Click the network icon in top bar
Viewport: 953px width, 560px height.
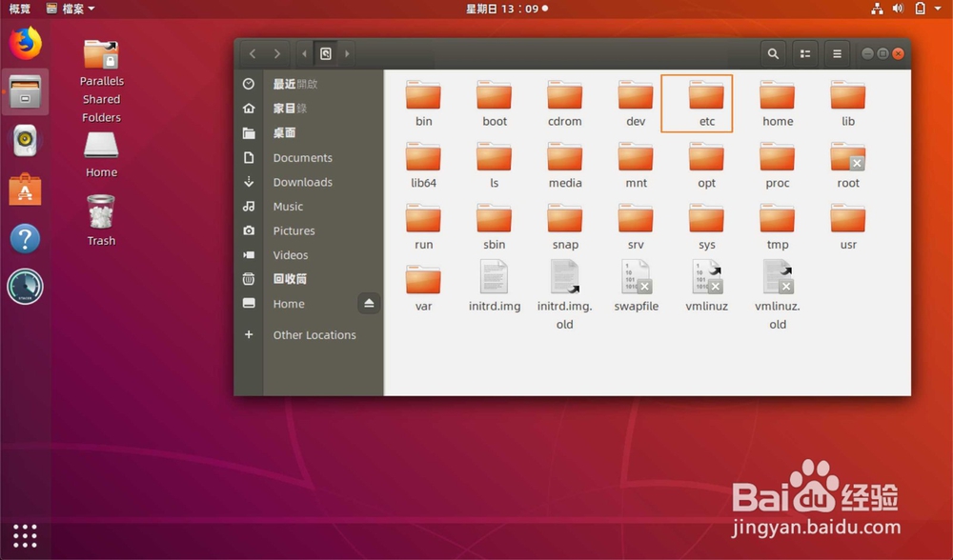877,9
